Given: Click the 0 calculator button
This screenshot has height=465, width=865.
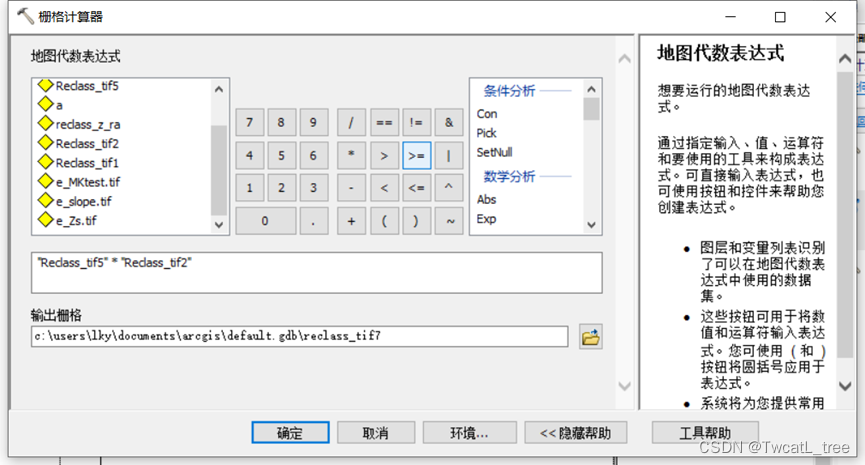Looking at the screenshot, I should pyautogui.click(x=265, y=221).
